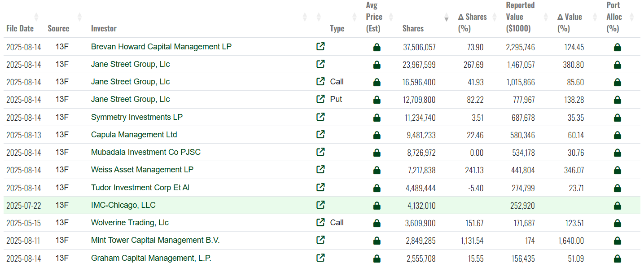Click locked Avg Price icon for Wolverine Trading
This screenshot has width=644, height=263.
coord(377,223)
